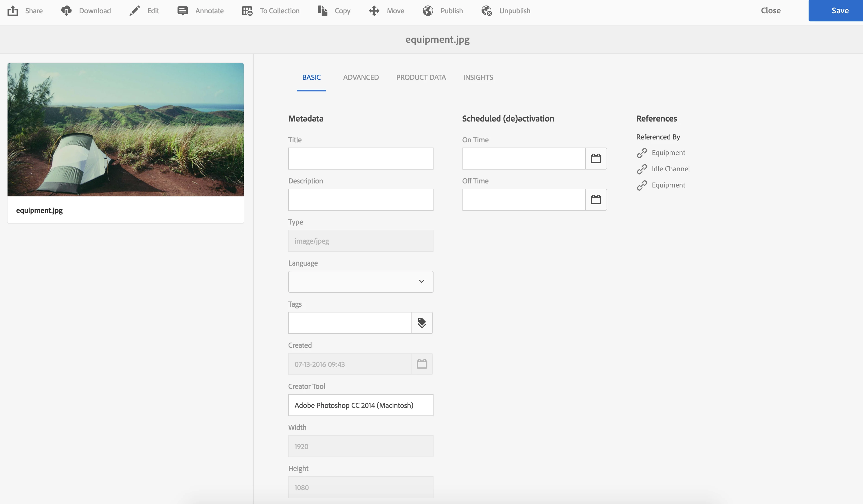The width and height of the screenshot is (863, 504).
Task: Click the Unpublish globe icon
Action: point(486,11)
